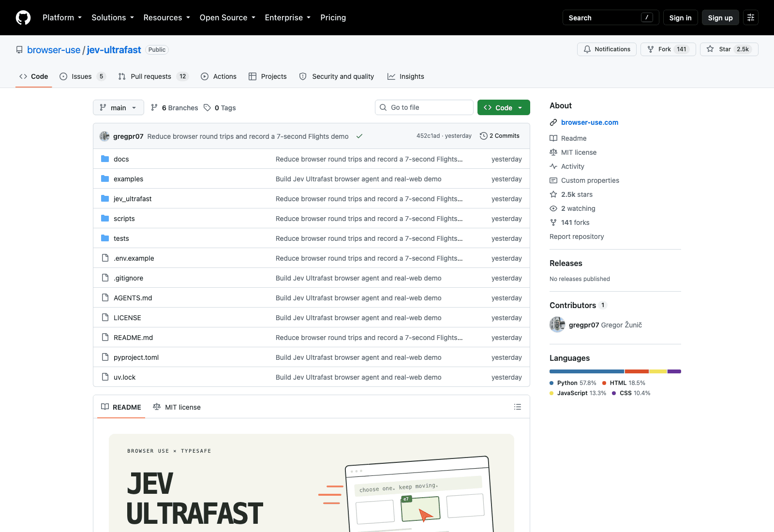Viewport: 774px width, 532px height.
Task: Click the Python segment of the languages bar
Action: point(587,371)
